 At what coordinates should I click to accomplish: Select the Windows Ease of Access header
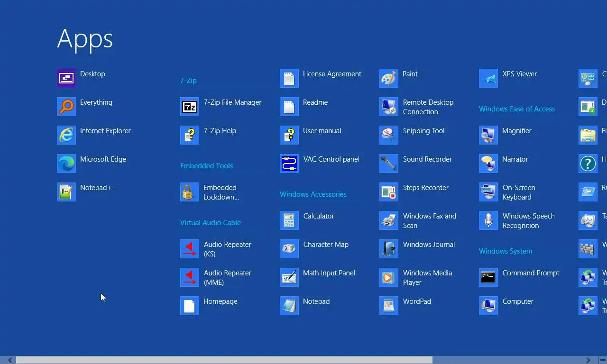coord(517,109)
